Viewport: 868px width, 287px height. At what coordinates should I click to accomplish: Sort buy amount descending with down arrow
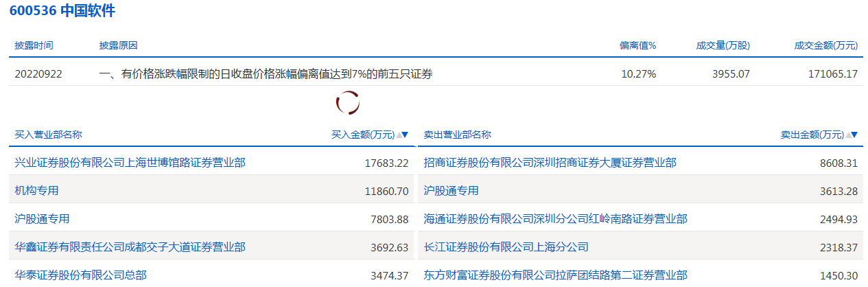point(406,135)
